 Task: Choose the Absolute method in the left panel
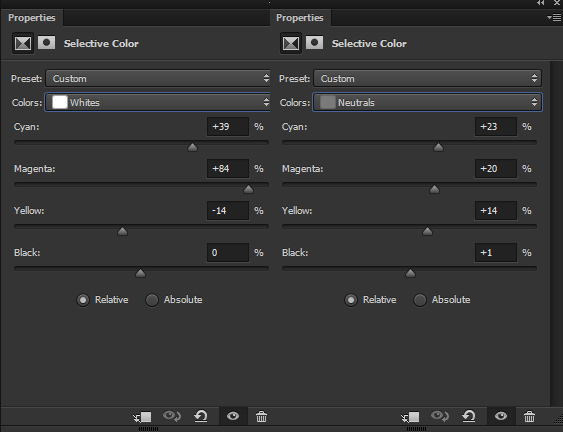(152, 300)
